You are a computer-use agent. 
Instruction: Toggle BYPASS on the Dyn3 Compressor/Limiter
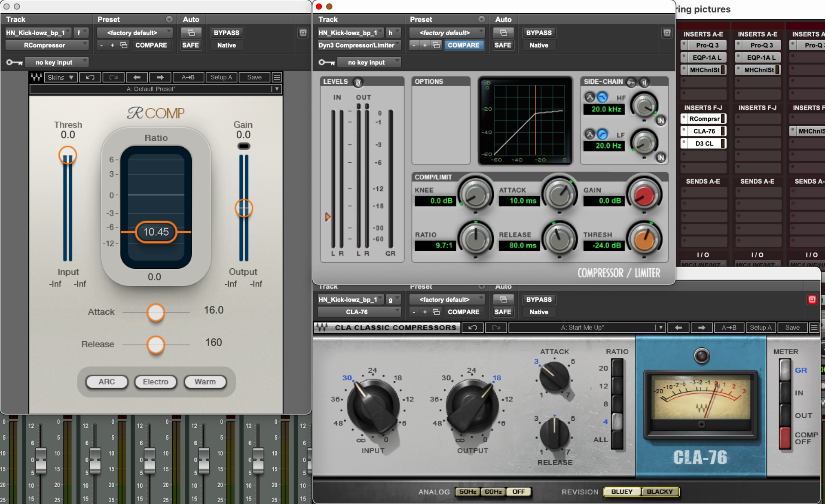[539, 33]
